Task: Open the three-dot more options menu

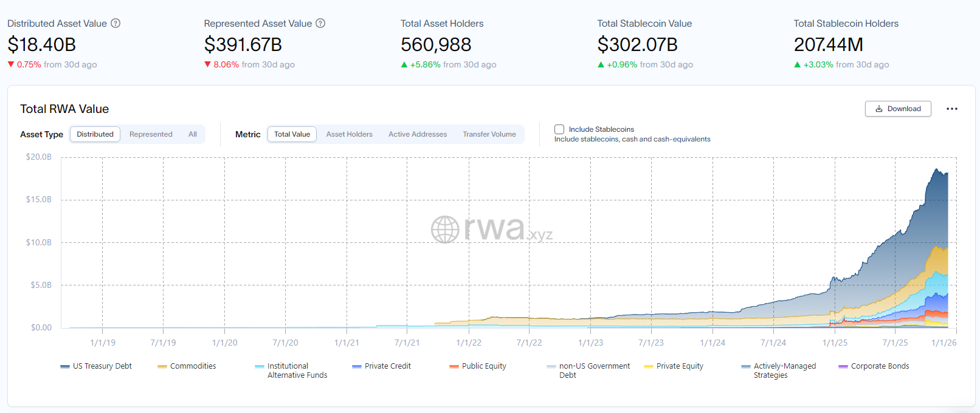Action: 951,109
